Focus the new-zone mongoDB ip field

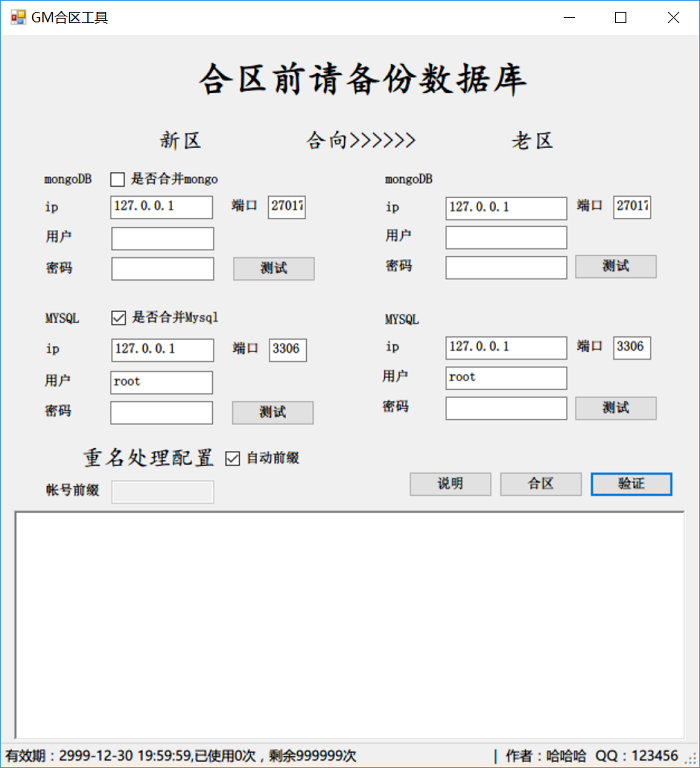pyautogui.click(x=162, y=207)
